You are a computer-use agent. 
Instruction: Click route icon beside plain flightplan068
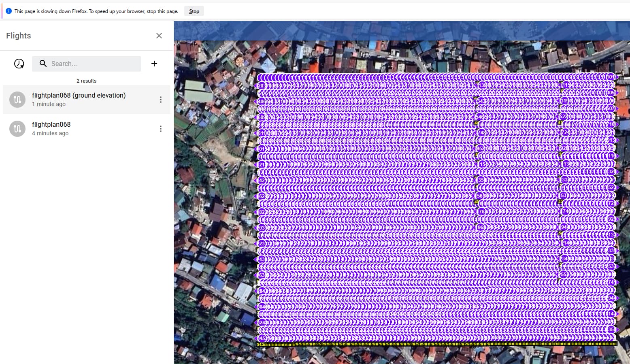[x=17, y=129]
